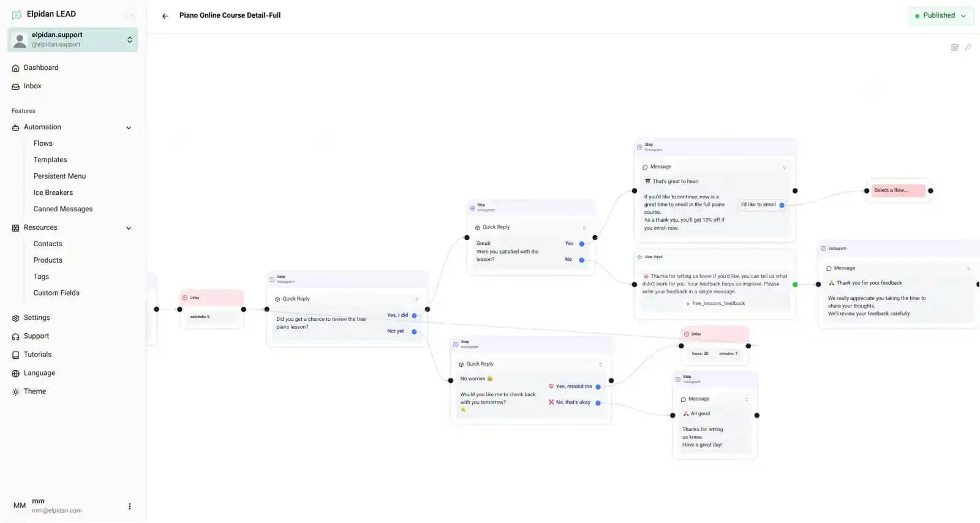Click the 'Not yet' quick reply option
The image size is (980, 523).
(x=395, y=331)
